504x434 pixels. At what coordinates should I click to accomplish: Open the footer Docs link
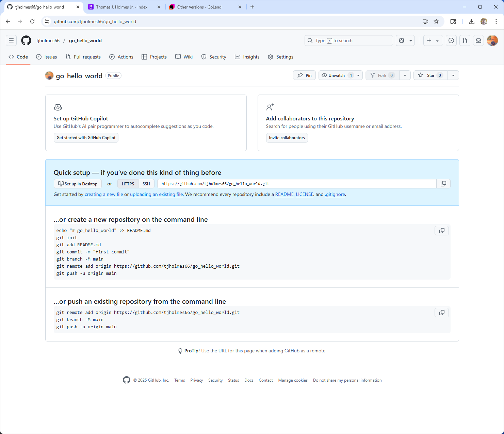point(249,380)
